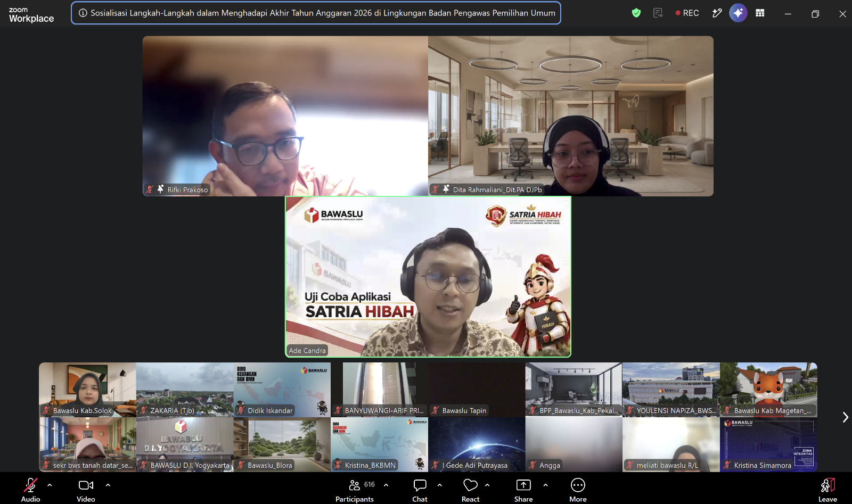Expand share options arrow
852x504 pixels.
click(x=545, y=485)
